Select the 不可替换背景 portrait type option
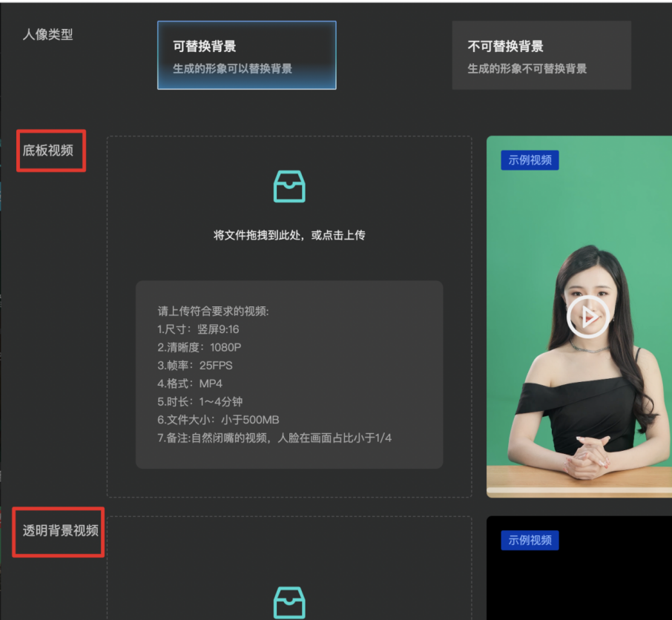This screenshot has height=620, width=672. 541,56
